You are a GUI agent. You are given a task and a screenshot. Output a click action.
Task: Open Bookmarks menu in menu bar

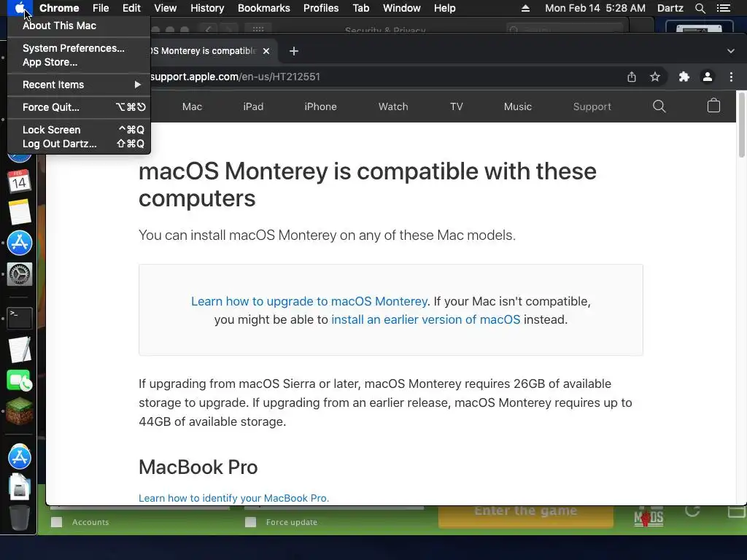click(264, 8)
